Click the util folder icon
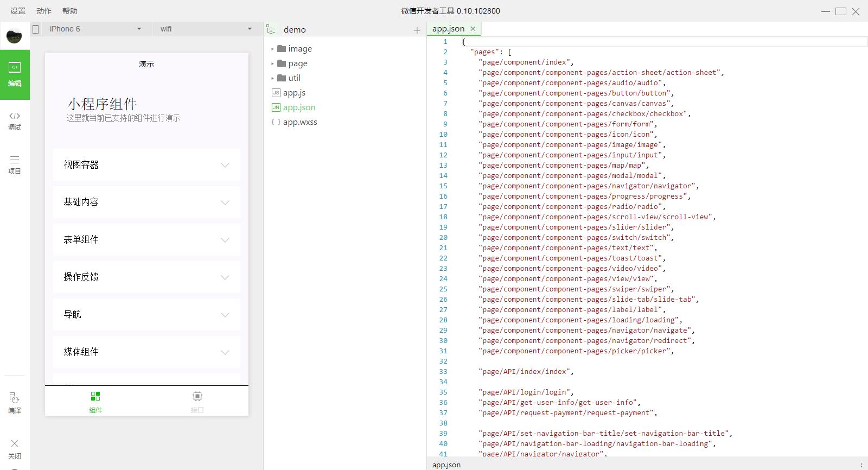The image size is (868, 470). coord(282,78)
